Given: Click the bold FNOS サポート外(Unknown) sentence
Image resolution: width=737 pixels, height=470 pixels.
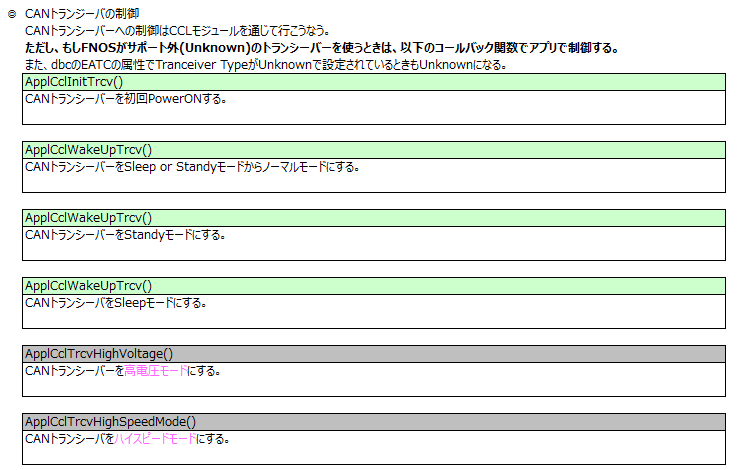Looking at the screenshot, I should coord(322,47).
